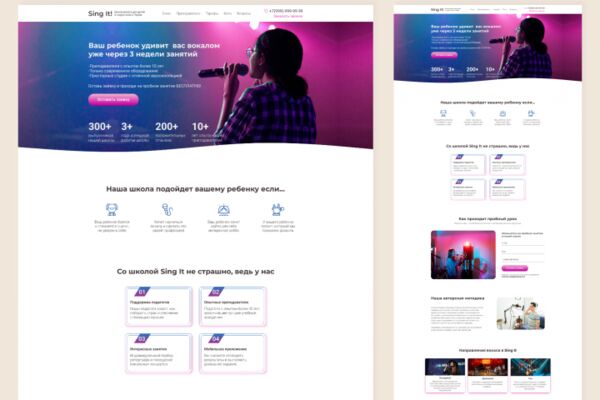Viewport: 600px width, 400px height.
Task: Open the teal guitar direction card
Action: (x=530, y=375)
